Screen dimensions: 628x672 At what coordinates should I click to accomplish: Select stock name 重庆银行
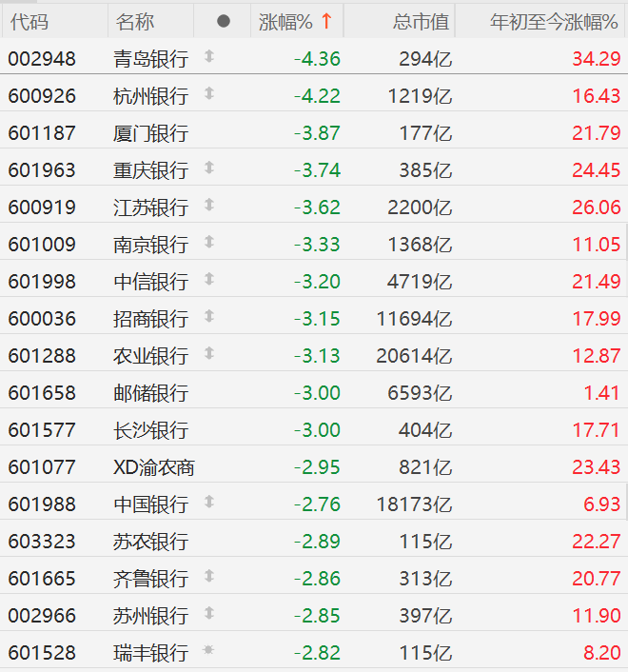[150, 170]
